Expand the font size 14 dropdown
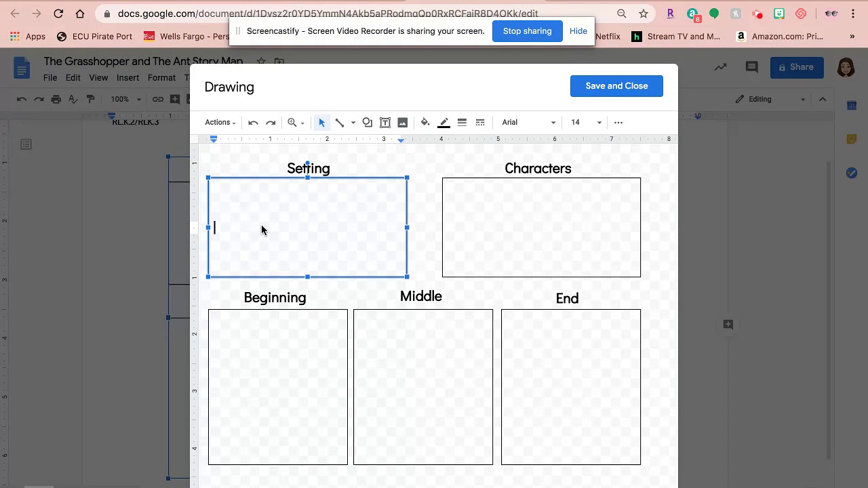This screenshot has height=488, width=868. click(x=586, y=123)
